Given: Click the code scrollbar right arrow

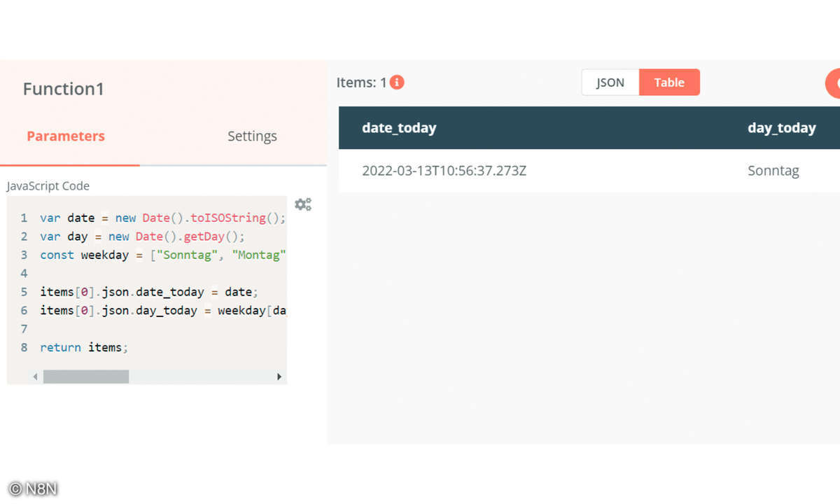Looking at the screenshot, I should (x=279, y=377).
